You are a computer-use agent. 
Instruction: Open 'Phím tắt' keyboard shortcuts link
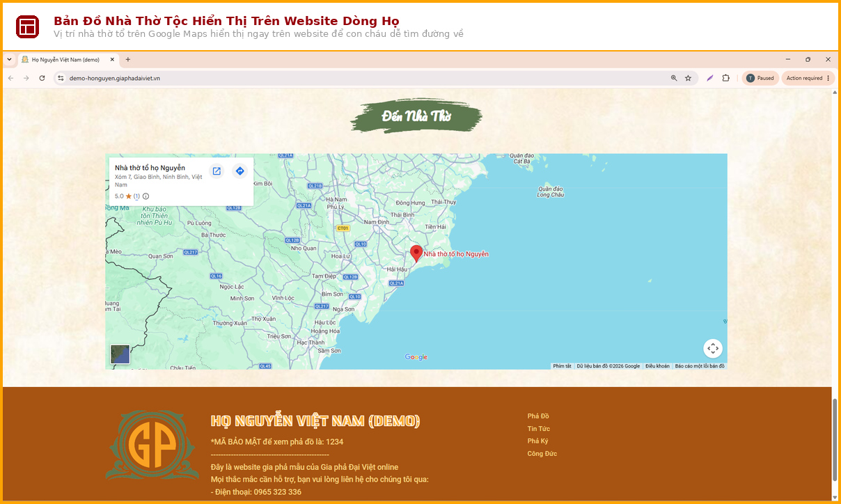tap(562, 366)
